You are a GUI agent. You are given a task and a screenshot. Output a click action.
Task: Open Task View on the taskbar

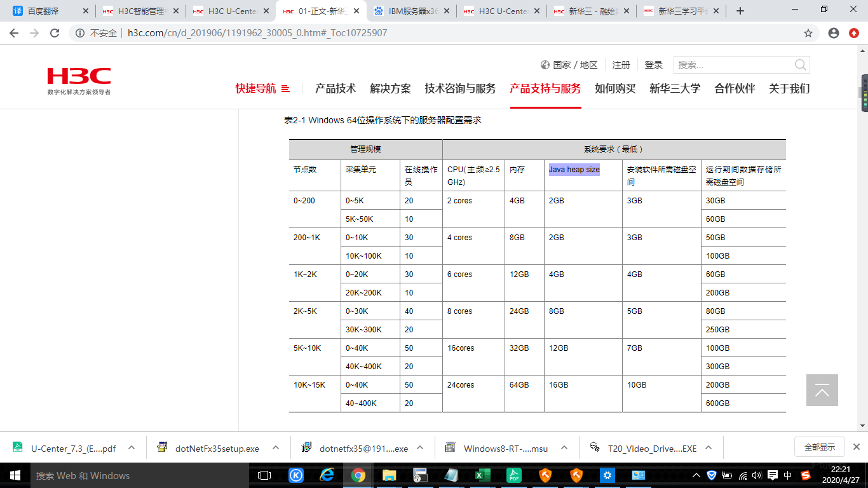[x=264, y=475]
